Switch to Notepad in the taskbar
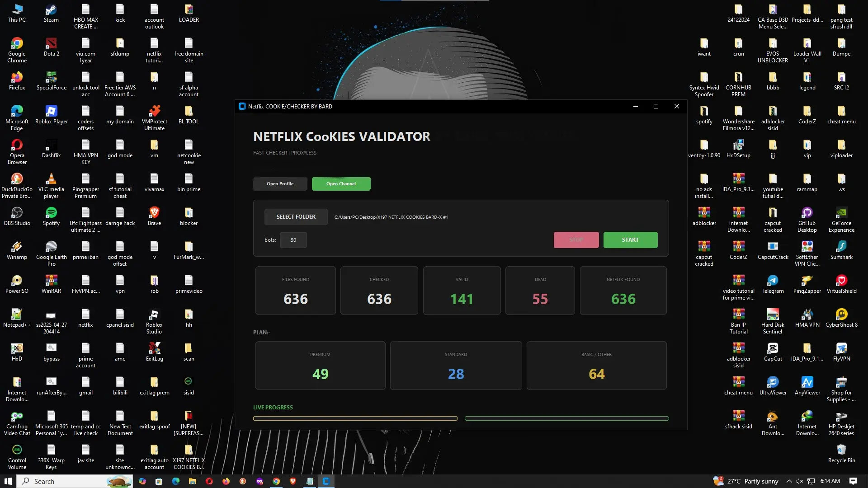This screenshot has height=488, width=868. (x=310, y=481)
